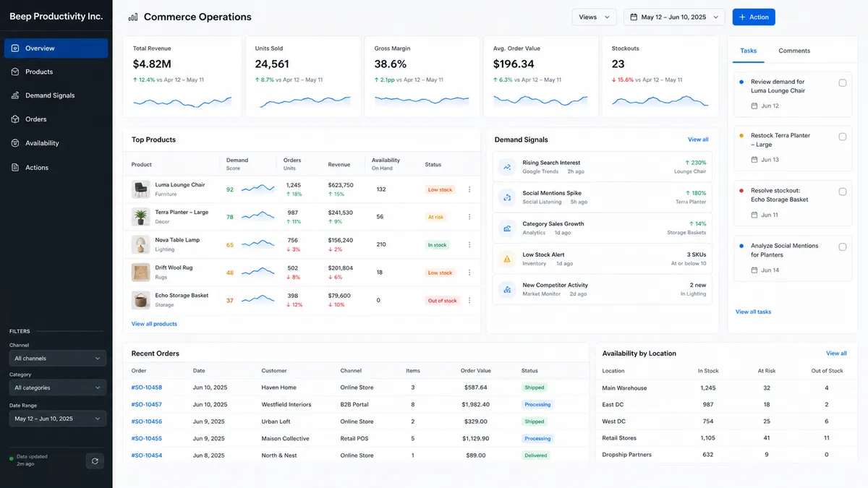This screenshot has height=488, width=868.
Task: Open Demand Signals in the sidebar menu
Action: click(56, 95)
